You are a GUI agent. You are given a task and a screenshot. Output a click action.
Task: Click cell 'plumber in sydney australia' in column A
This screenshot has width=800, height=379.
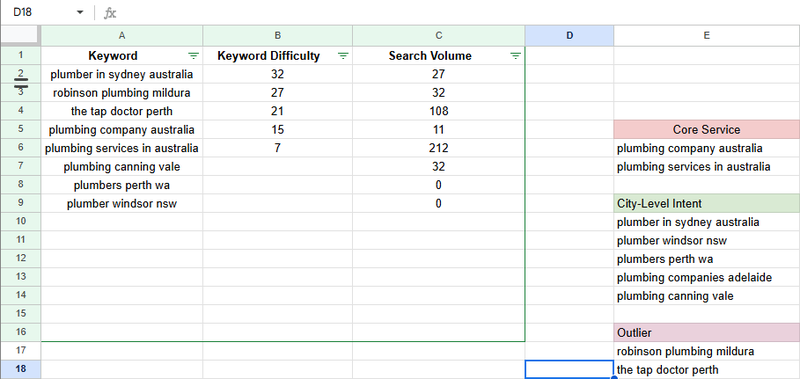(x=122, y=74)
